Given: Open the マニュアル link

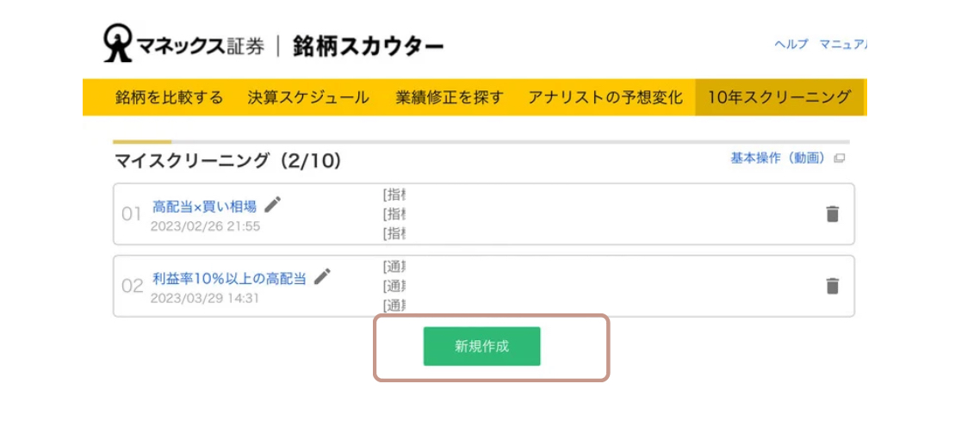Looking at the screenshot, I should tap(843, 45).
